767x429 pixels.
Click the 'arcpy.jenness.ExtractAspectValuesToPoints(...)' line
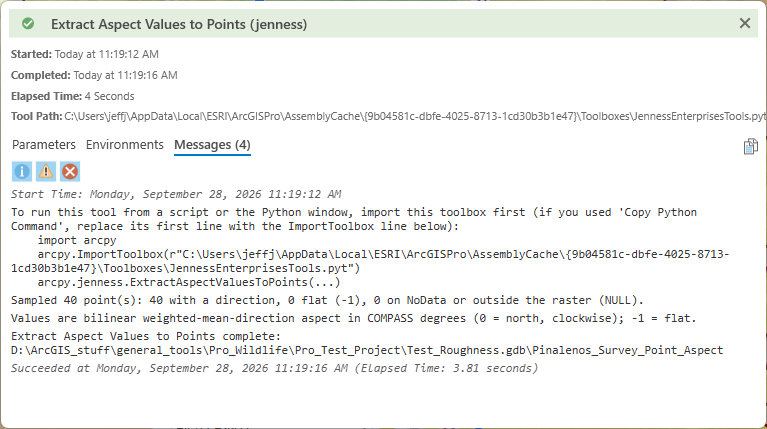tap(188, 282)
